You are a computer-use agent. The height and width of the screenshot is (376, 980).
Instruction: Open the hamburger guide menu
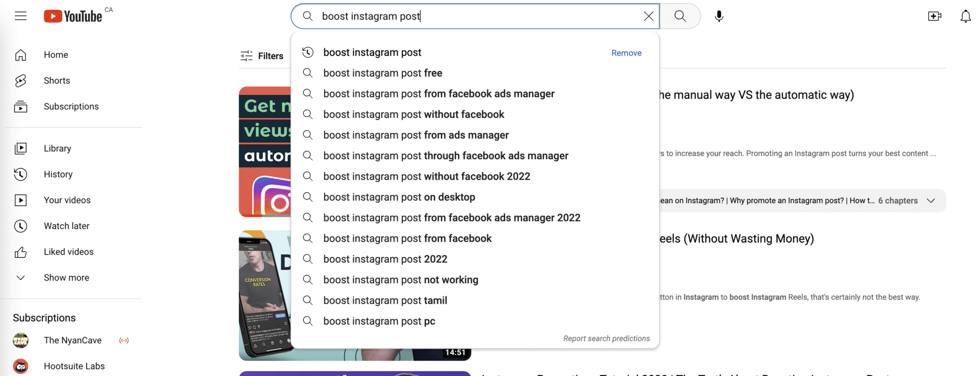(21, 16)
